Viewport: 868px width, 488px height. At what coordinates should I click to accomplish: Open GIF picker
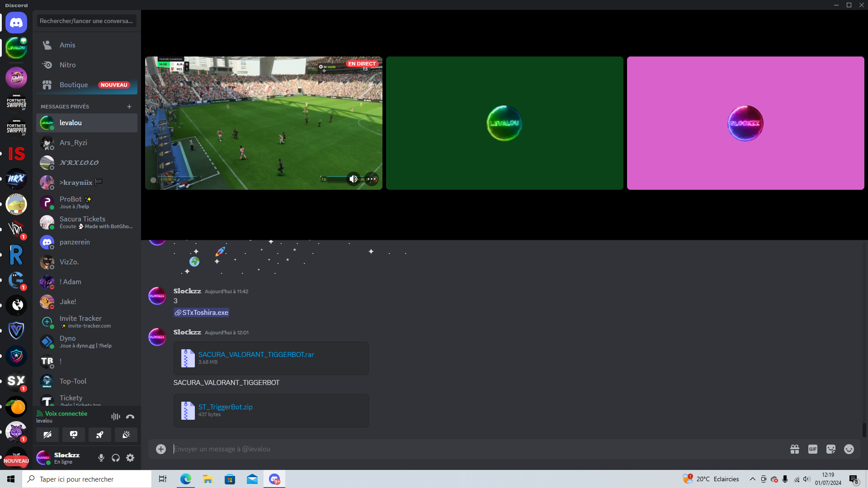(x=813, y=449)
